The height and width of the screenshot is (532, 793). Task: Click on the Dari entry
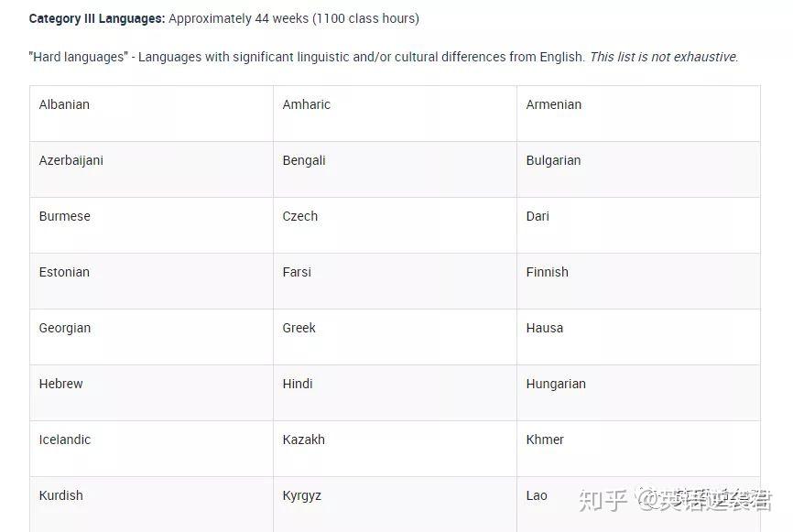tap(538, 216)
